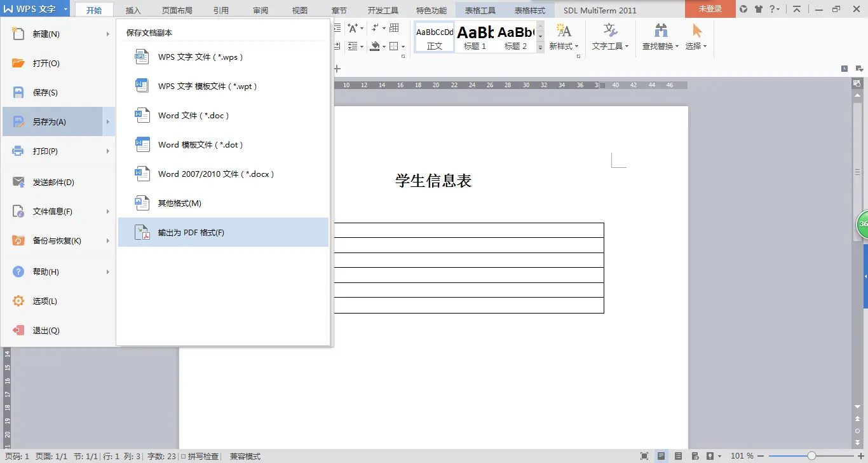Save a copy as Word 文件 (*.doc)

(x=223, y=116)
